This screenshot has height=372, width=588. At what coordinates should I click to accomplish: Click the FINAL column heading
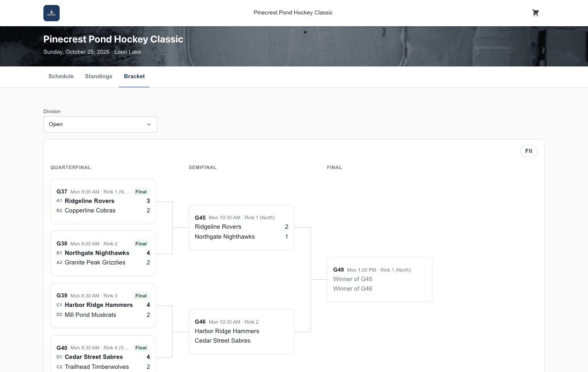pos(334,167)
